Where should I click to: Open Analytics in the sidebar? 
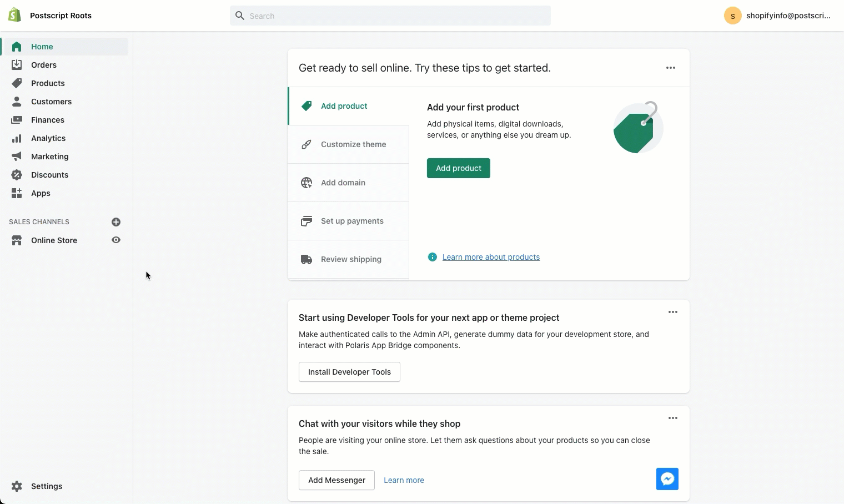pos(66,138)
